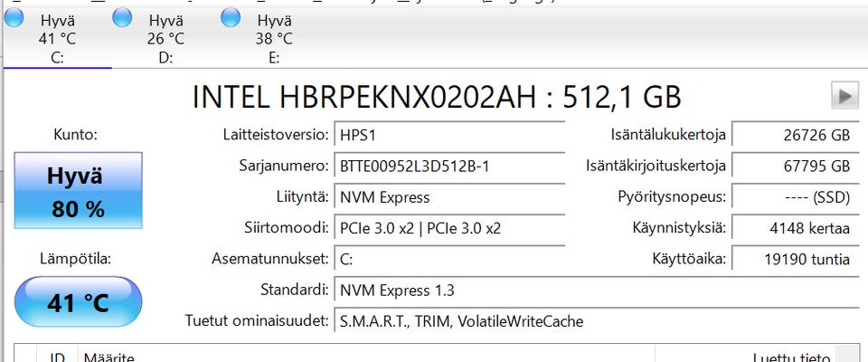Screen dimensions: 868x362
Task: Click the Käyttöaika: label
Action: (689, 258)
